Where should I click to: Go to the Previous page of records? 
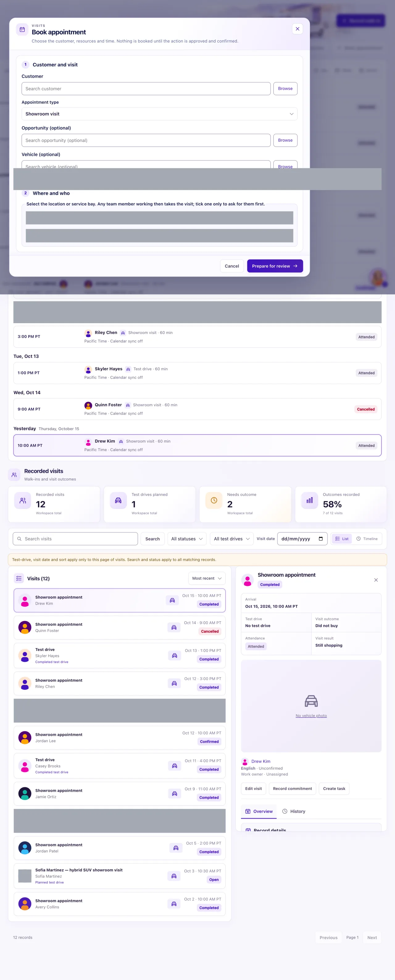328,937
